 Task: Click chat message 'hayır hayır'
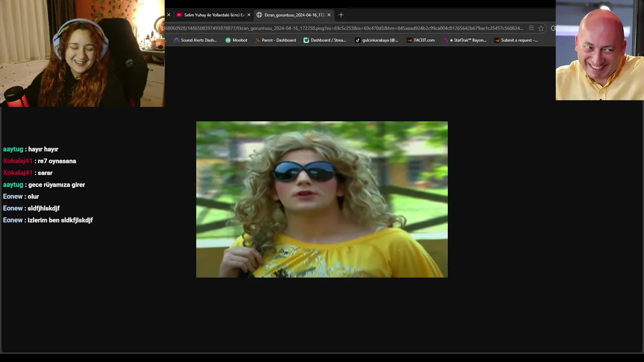(x=43, y=149)
